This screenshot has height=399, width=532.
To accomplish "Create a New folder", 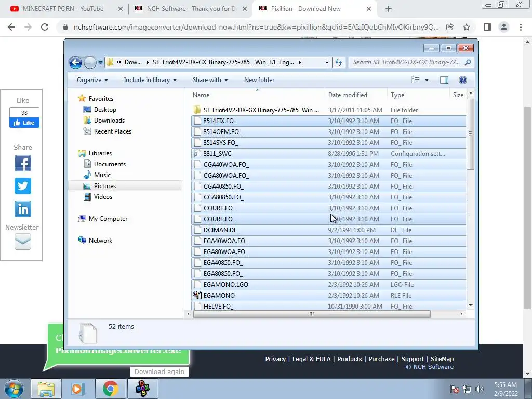I will (259, 79).
